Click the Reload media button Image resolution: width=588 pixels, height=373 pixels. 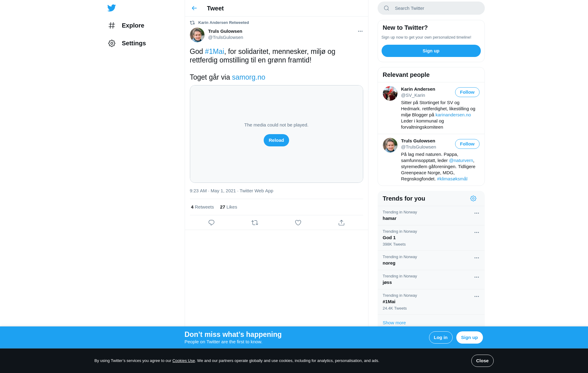click(x=276, y=140)
